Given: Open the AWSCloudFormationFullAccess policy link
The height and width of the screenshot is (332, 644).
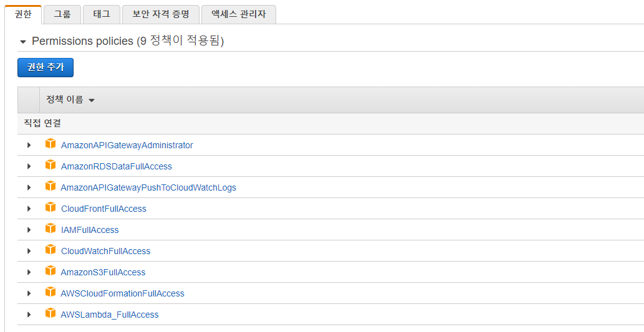Looking at the screenshot, I should [122, 294].
